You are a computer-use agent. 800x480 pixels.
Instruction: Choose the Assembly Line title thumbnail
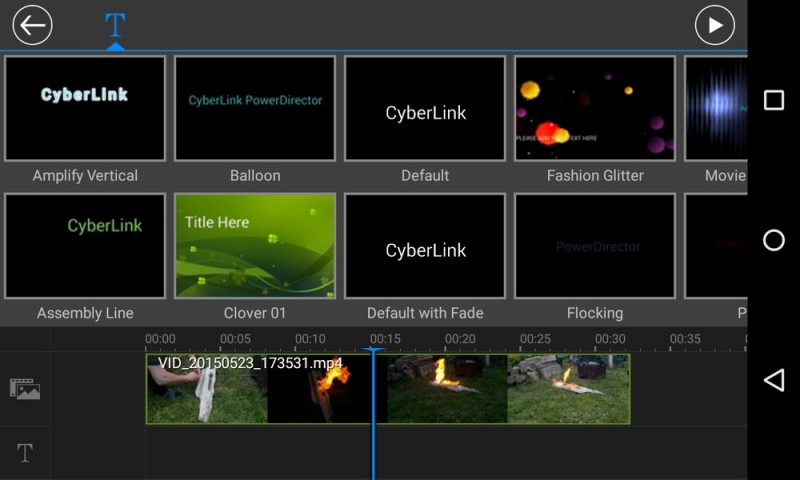click(85, 246)
